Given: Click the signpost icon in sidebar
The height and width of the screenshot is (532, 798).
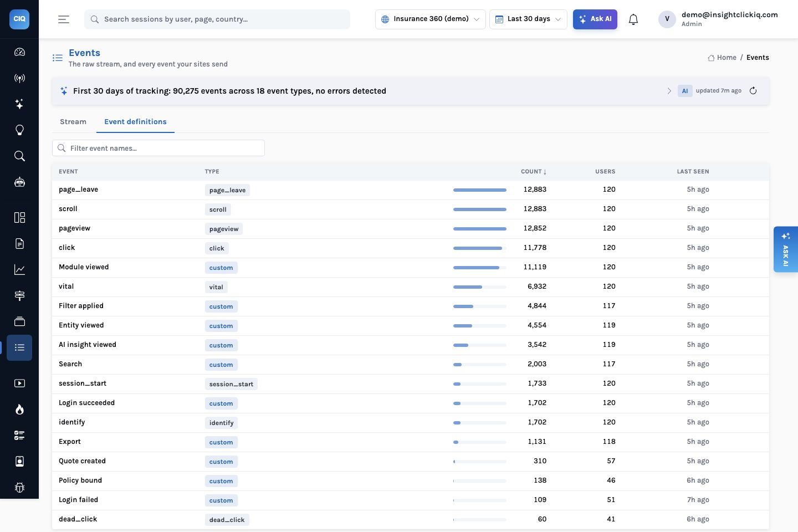Looking at the screenshot, I should coord(19,295).
